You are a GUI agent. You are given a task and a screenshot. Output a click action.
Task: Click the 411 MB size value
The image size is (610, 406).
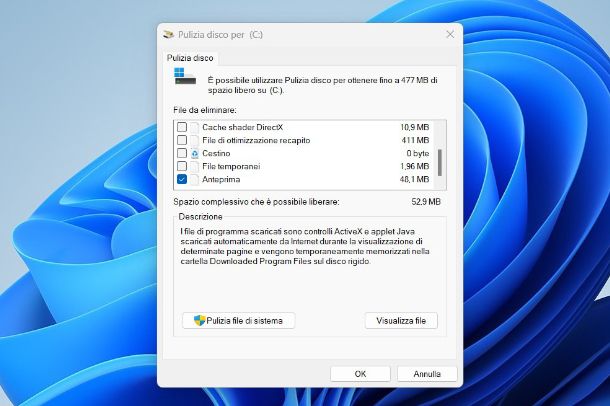(415, 140)
